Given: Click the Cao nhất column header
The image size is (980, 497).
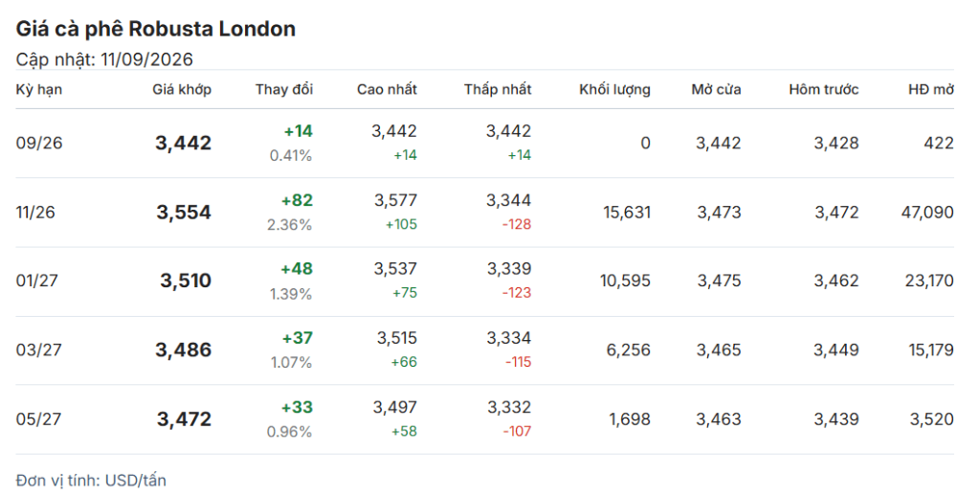Looking at the screenshot, I should (x=387, y=89).
